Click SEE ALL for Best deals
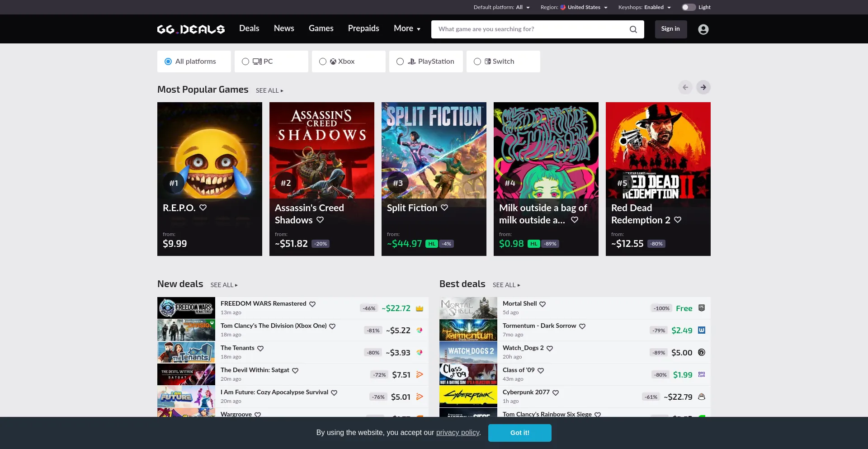868x449 pixels. pos(506,285)
